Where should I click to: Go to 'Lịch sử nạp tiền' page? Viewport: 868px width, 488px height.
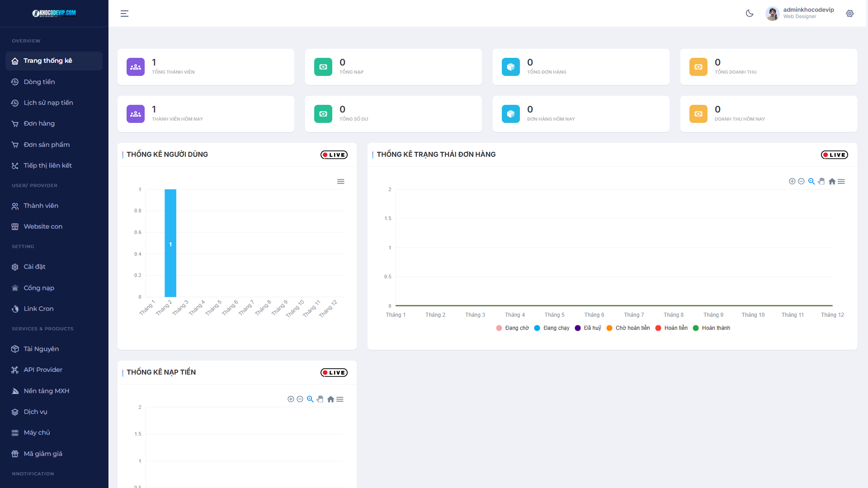pyautogui.click(x=48, y=103)
